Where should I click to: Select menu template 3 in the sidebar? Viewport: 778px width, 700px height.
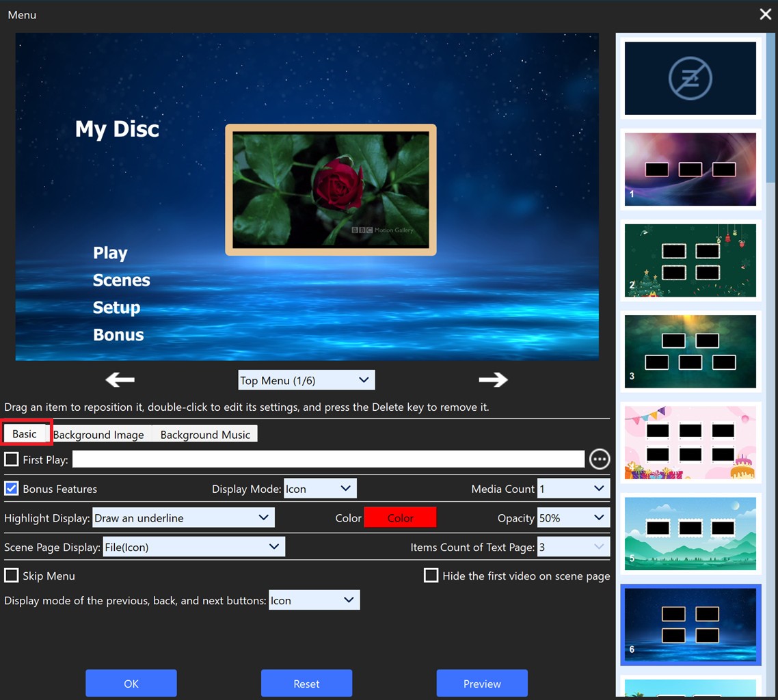point(690,351)
